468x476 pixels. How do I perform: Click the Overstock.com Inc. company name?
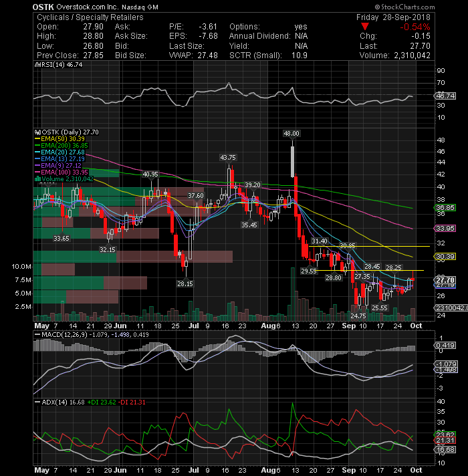[x=87, y=7]
